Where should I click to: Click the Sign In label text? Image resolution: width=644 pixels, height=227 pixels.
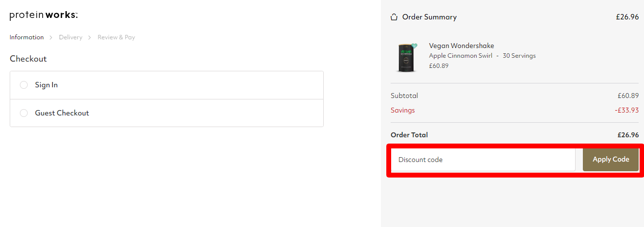coord(46,85)
